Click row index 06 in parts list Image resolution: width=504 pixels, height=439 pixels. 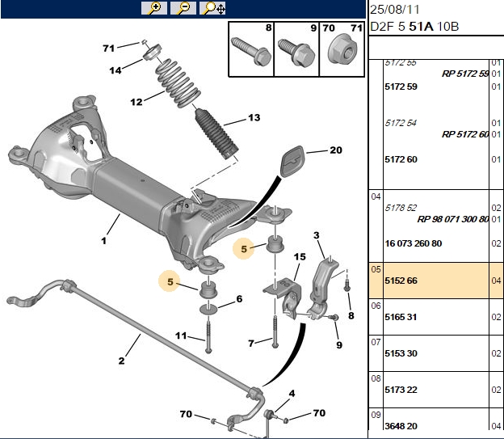(376, 306)
